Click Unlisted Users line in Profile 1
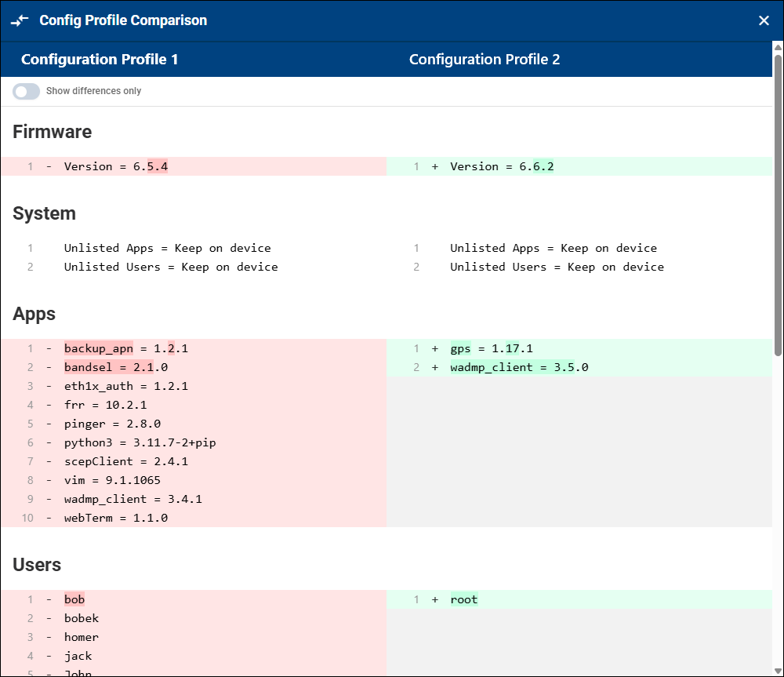This screenshot has width=784, height=677. (194, 268)
